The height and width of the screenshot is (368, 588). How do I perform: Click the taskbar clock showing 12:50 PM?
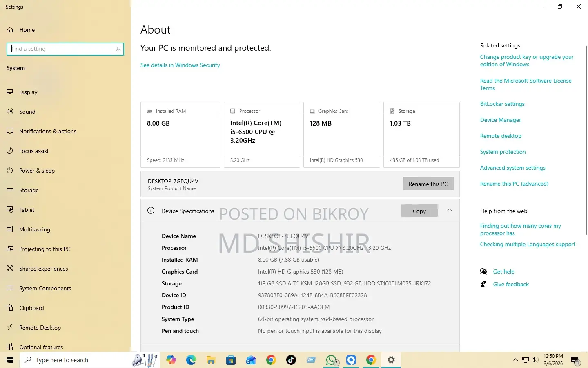pos(553,360)
